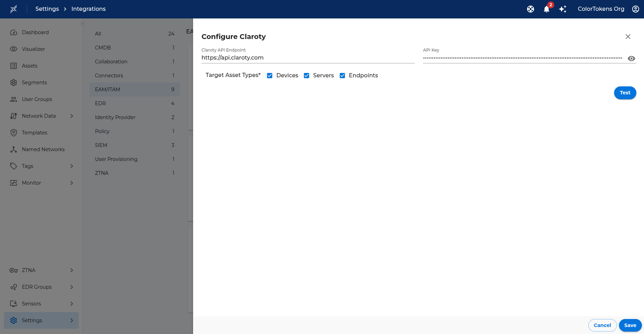The height and width of the screenshot is (334, 644).
Task: Switch to the EDR integrations category
Action: (100, 103)
